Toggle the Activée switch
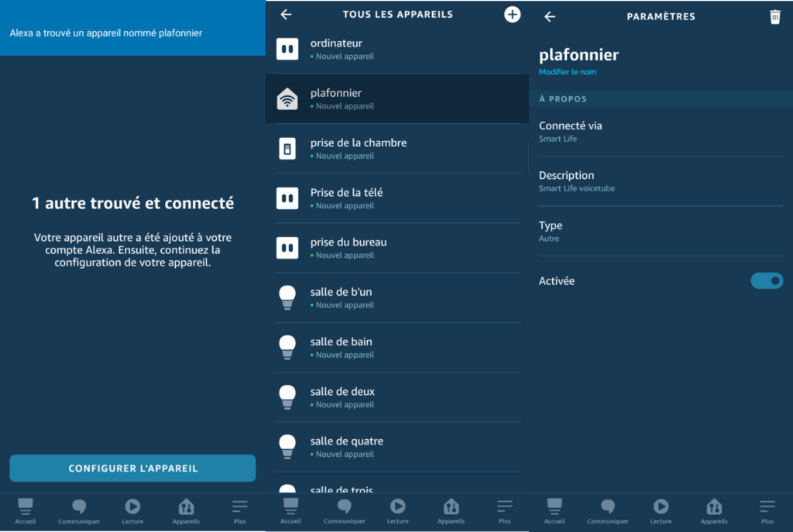Viewport: 793px width, 532px height. click(767, 280)
